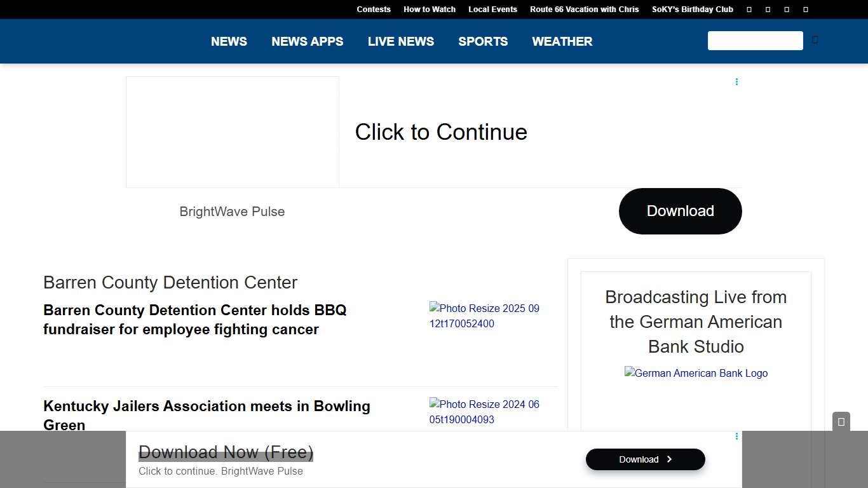Select WEATHER in the main navigation
868x488 pixels.
pos(562,41)
